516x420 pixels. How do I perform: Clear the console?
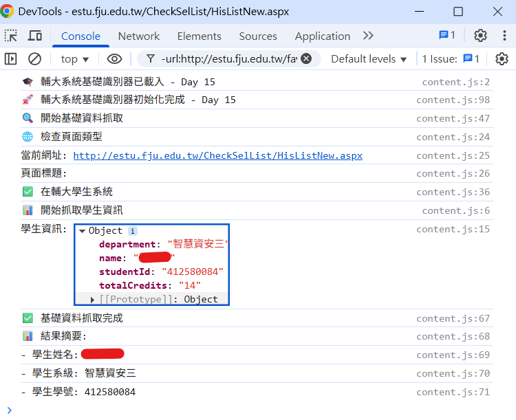point(34,59)
